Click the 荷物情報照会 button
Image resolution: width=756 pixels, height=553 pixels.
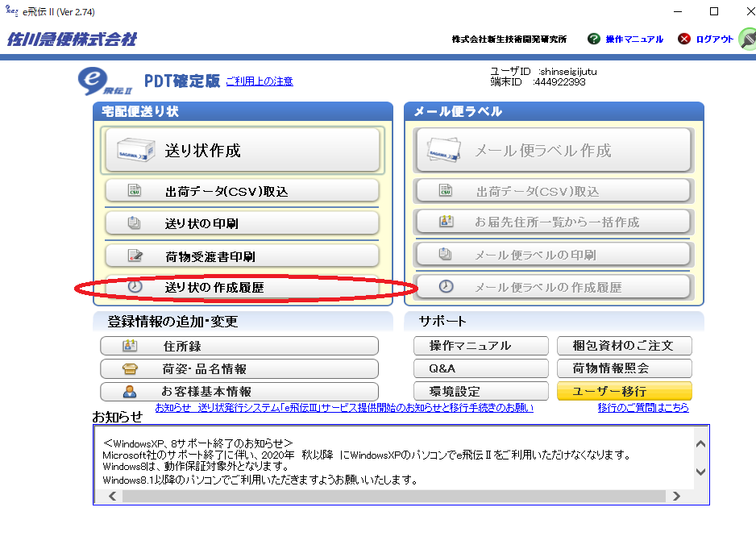pos(624,368)
